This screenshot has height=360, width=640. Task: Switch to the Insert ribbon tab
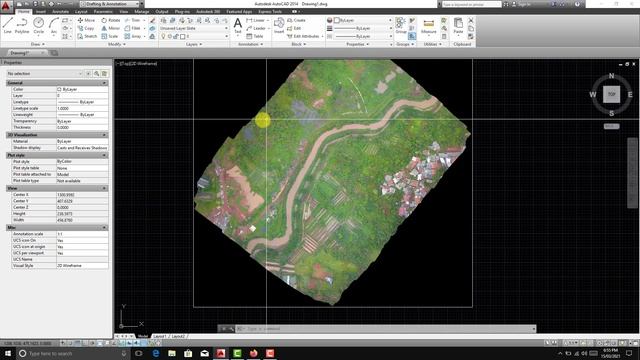tap(41, 11)
